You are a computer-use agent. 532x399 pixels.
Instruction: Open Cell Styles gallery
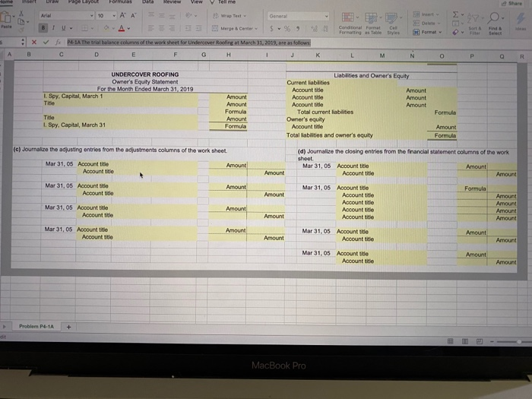coord(393,23)
